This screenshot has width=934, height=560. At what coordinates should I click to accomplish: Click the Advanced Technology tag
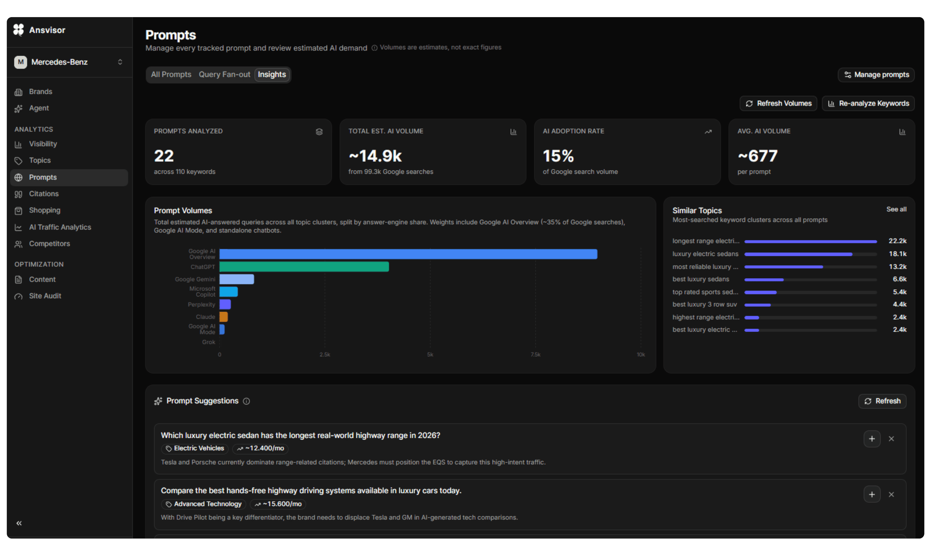coord(203,505)
